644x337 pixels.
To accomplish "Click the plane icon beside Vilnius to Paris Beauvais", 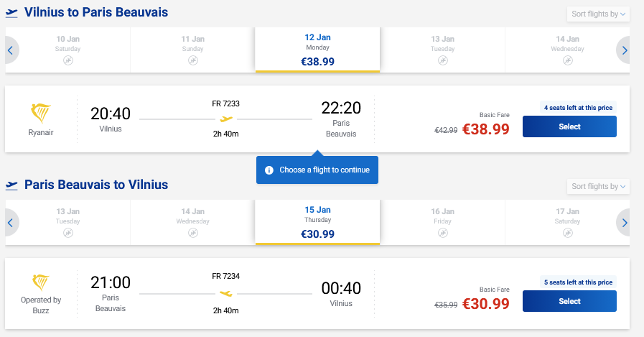I will tap(11, 13).
